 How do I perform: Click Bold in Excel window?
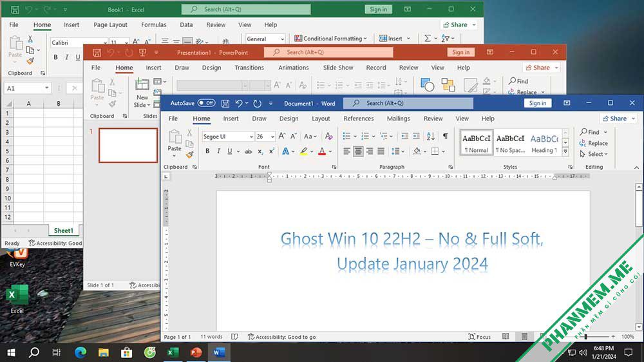(56, 57)
